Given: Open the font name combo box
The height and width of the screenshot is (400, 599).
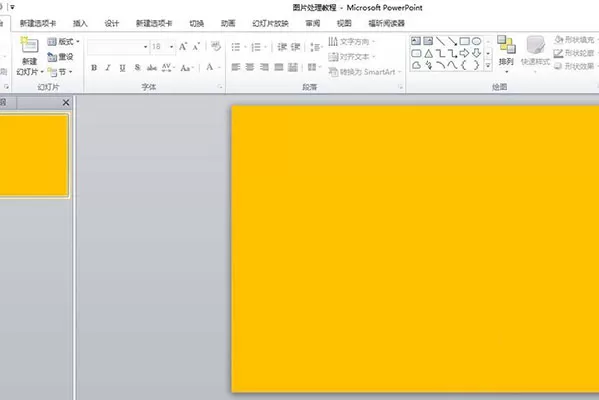Looking at the screenshot, I should pyautogui.click(x=118, y=47).
